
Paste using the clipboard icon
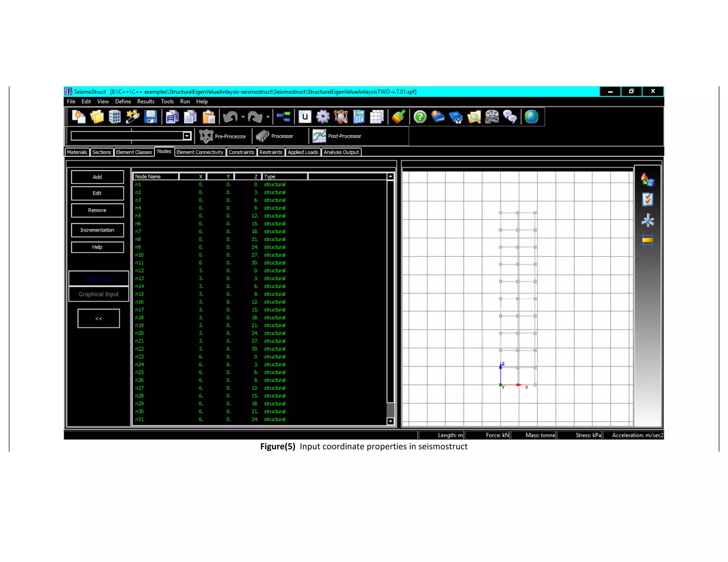[x=209, y=117]
